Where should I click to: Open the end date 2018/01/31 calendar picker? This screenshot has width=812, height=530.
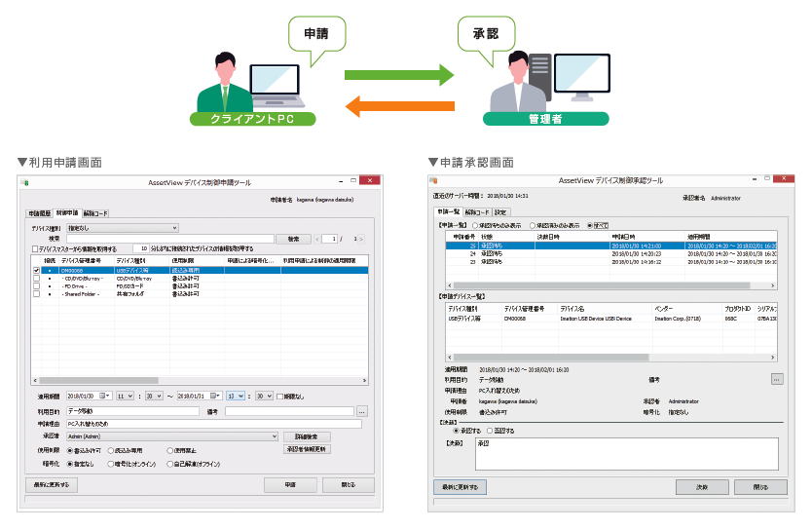point(216,396)
